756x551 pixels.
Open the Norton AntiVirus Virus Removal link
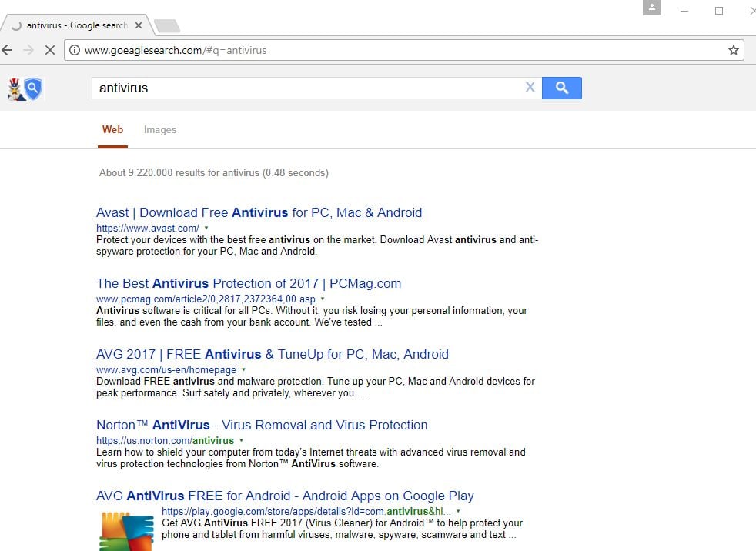pyautogui.click(x=262, y=426)
